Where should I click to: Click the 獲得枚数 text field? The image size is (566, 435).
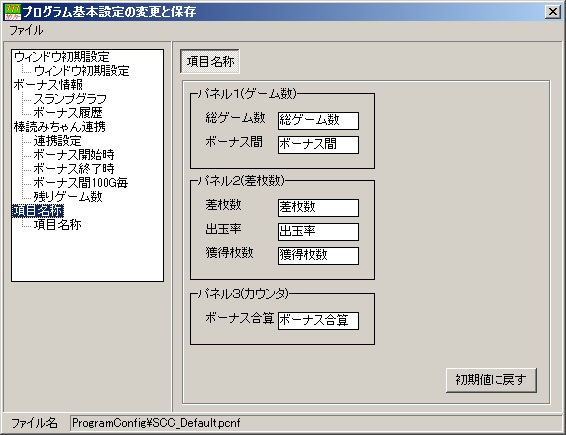(318, 256)
